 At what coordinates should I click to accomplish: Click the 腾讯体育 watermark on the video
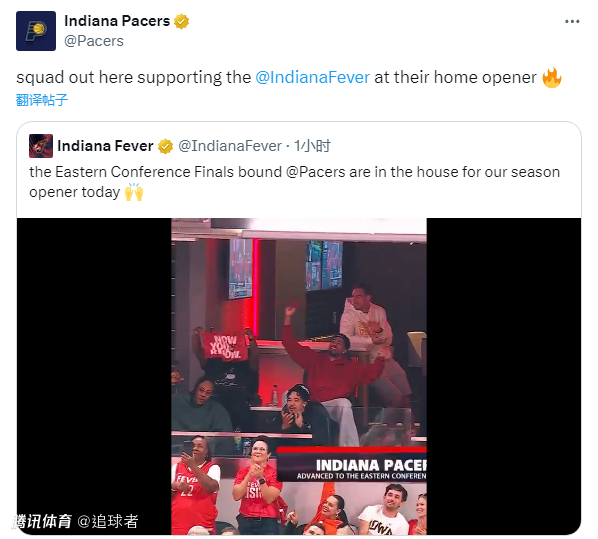42,521
